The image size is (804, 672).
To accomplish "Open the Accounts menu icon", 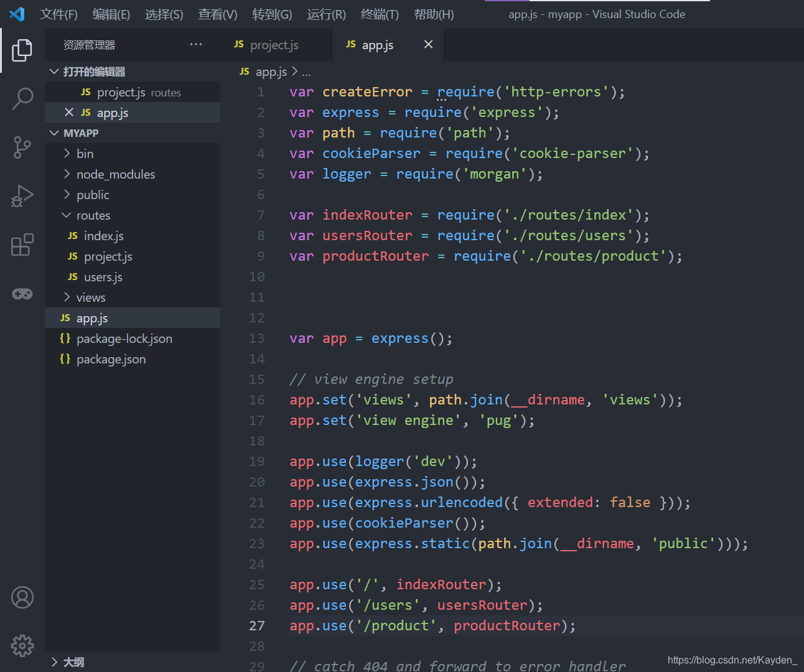I will (22, 597).
